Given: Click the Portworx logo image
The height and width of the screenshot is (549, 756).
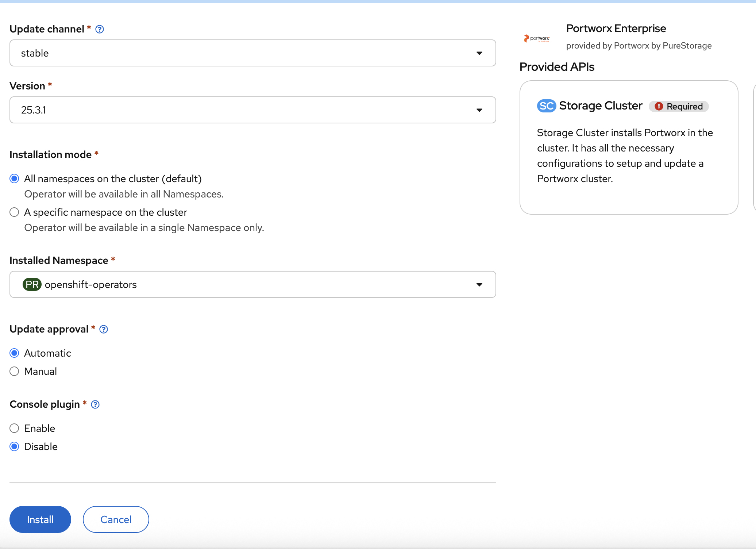Looking at the screenshot, I should coord(537,38).
